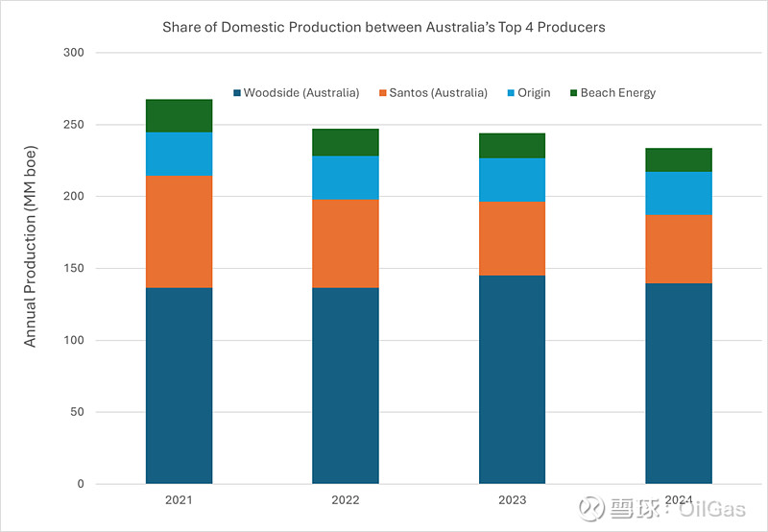Select the 'Beach Energy' legend label
Screen dimensions: 768x532
coord(618,93)
